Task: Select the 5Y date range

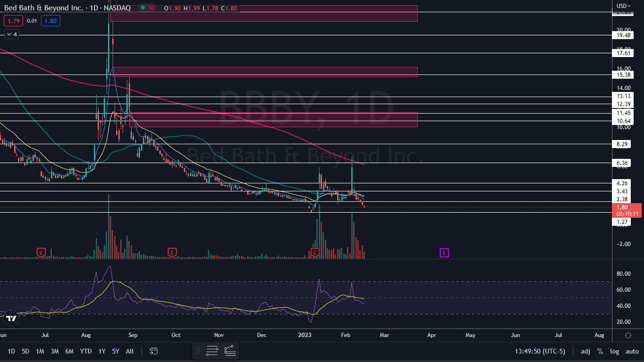Action: (x=116, y=351)
